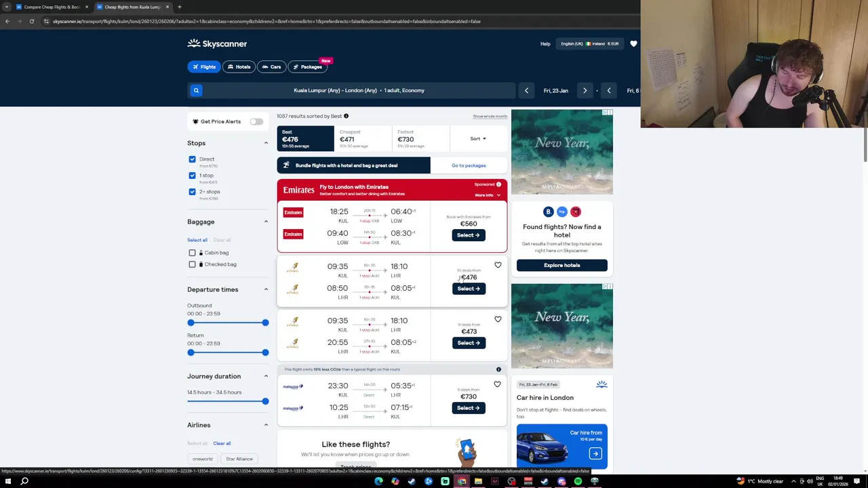Image resolution: width=868 pixels, height=488 pixels.
Task: Open the Help link
Action: [545, 43]
